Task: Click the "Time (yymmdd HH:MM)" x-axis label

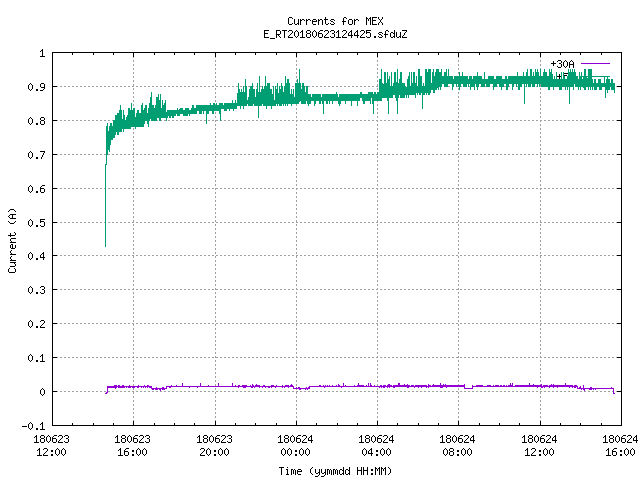Action: coord(335,471)
